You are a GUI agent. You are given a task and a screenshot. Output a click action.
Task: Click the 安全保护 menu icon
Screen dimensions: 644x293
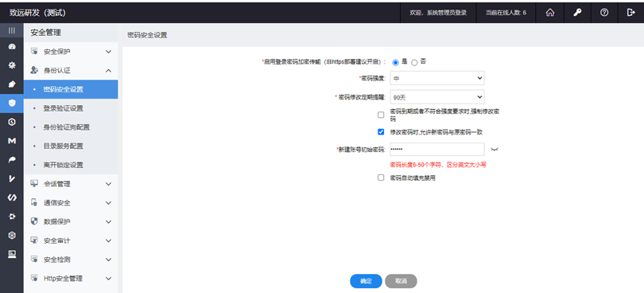(x=34, y=52)
